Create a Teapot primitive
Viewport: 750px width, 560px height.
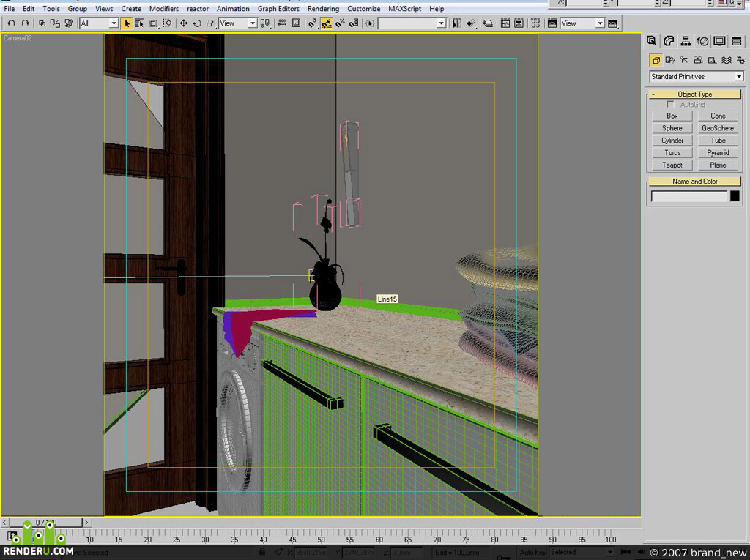pos(672,165)
